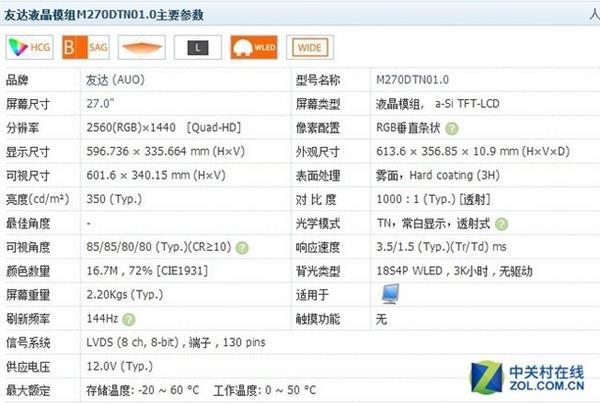Click the black L badge
The height and width of the screenshot is (405, 600).
[196, 46]
